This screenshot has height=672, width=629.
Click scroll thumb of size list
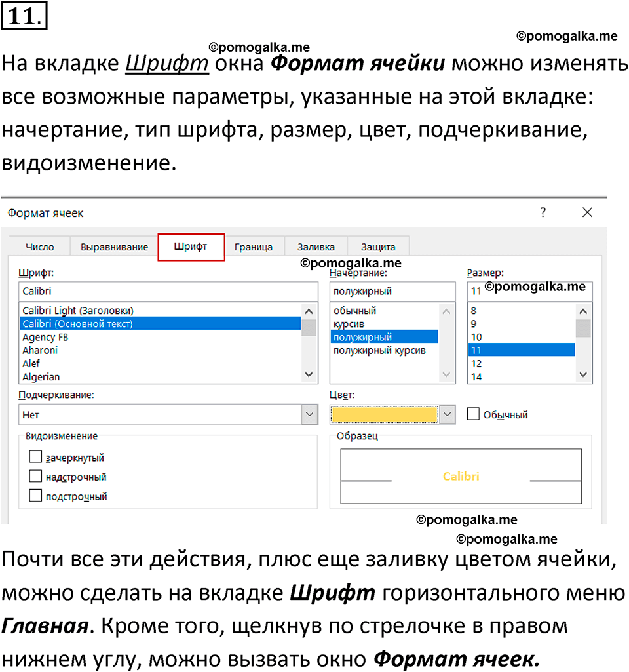[x=582, y=328]
